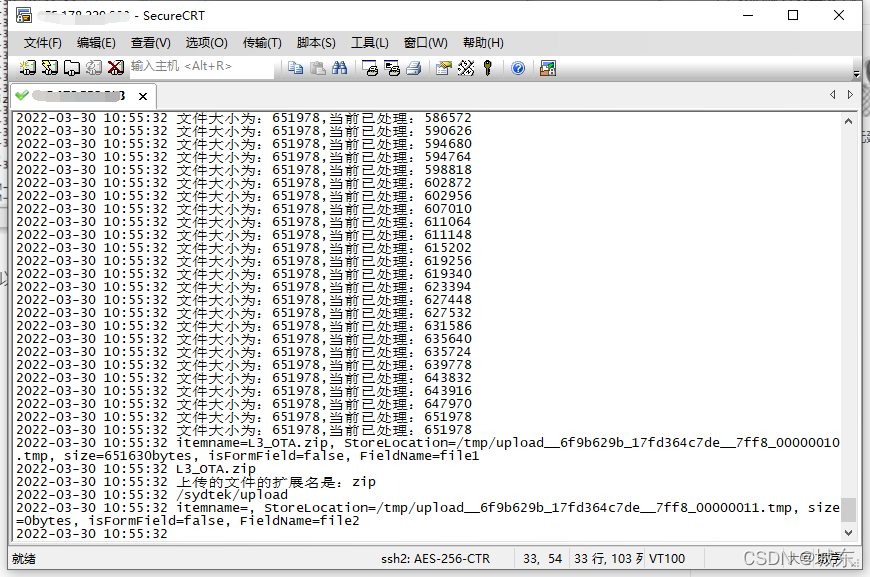Click the Copy toolbar icon
This screenshot has height=577, width=870.
pyautogui.click(x=295, y=68)
